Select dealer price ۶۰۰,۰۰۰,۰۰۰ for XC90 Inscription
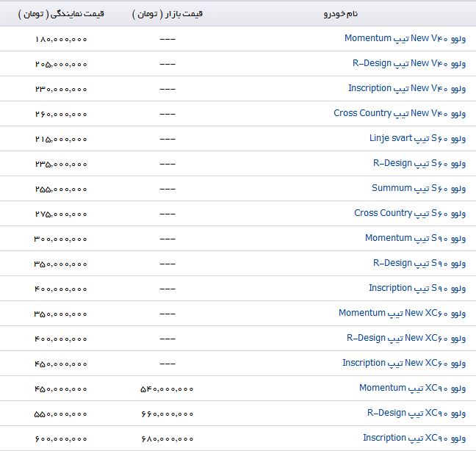This screenshot has height=451, width=476. [61, 439]
